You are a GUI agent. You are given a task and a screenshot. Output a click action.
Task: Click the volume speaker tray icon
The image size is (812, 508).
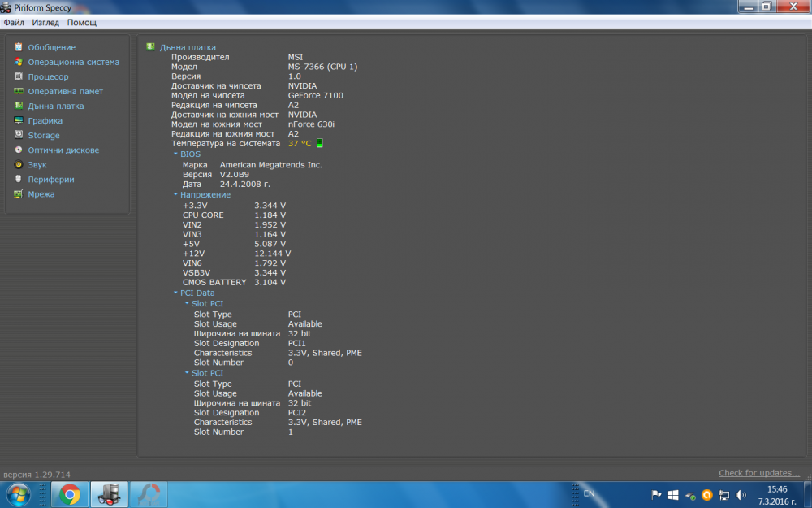coord(741,495)
